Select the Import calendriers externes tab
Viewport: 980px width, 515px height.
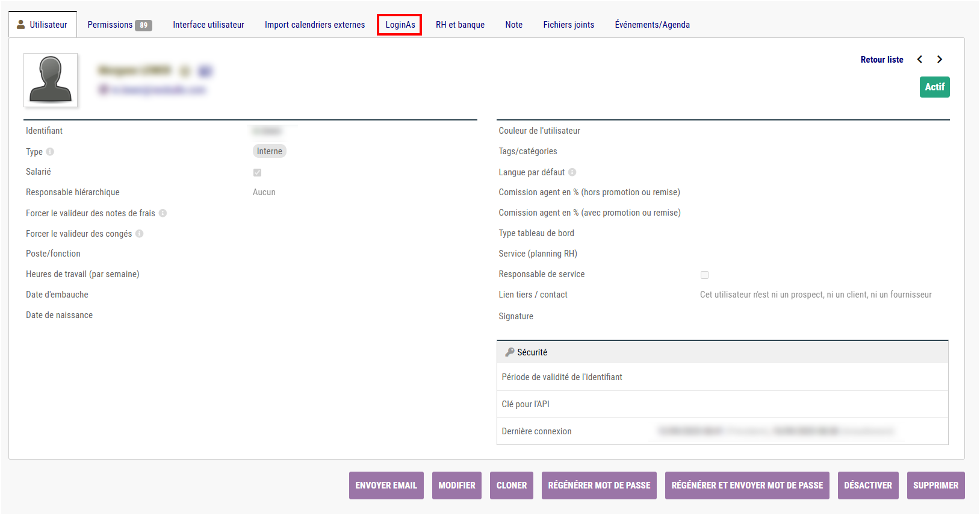[315, 25]
